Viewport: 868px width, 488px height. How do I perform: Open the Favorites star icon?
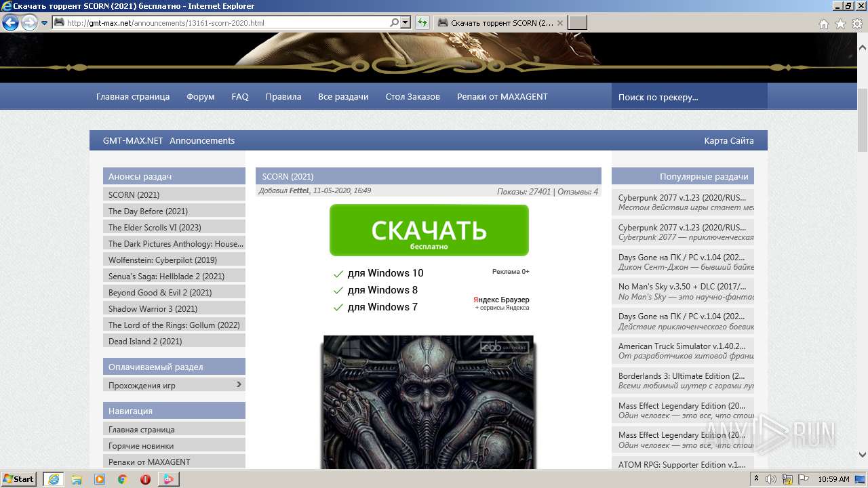(840, 24)
